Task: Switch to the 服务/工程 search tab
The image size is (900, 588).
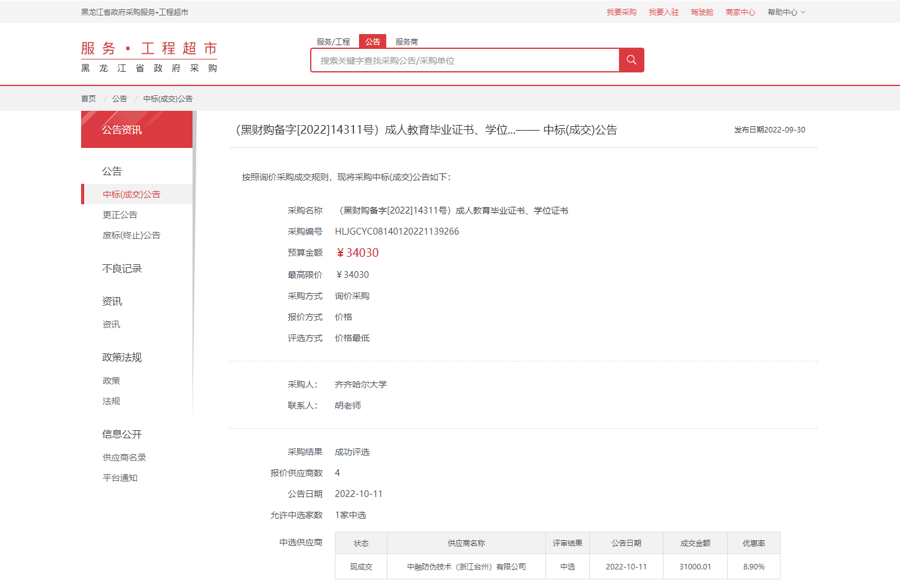Action: click(333, 41)
